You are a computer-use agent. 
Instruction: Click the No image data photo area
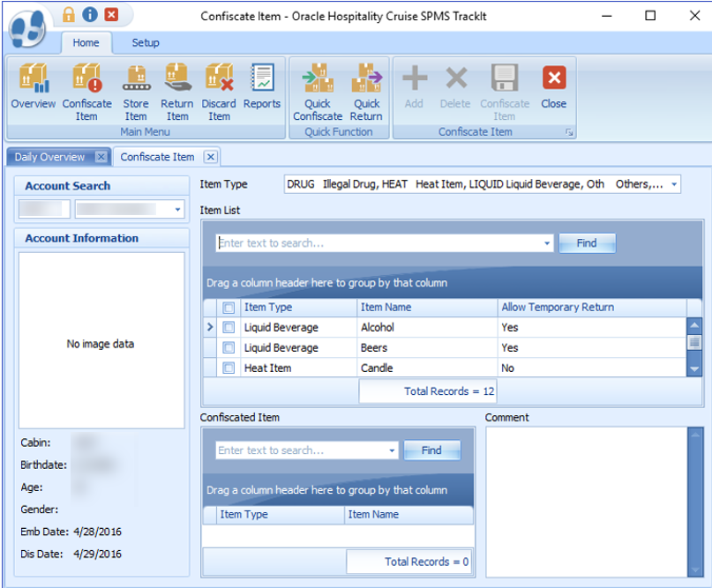[101, 340]
